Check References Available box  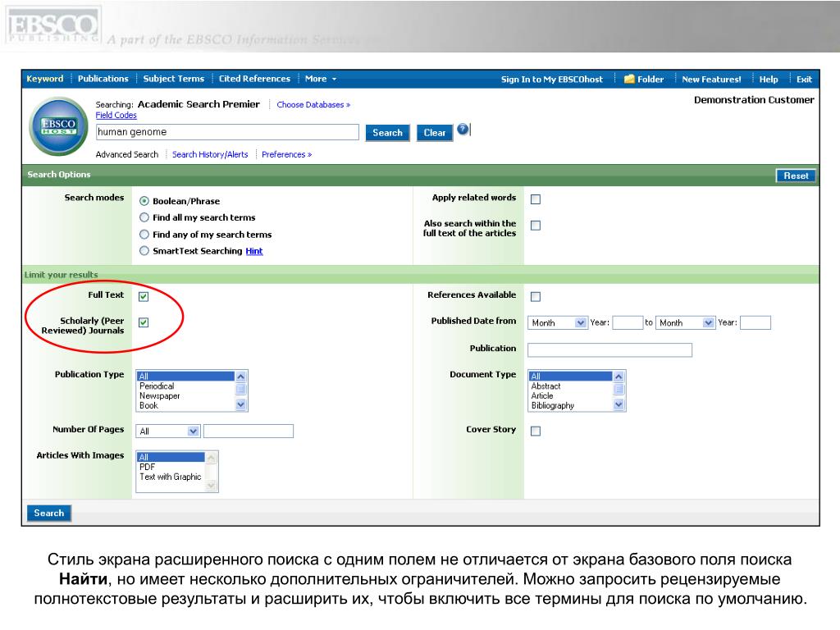coord(535,296)
